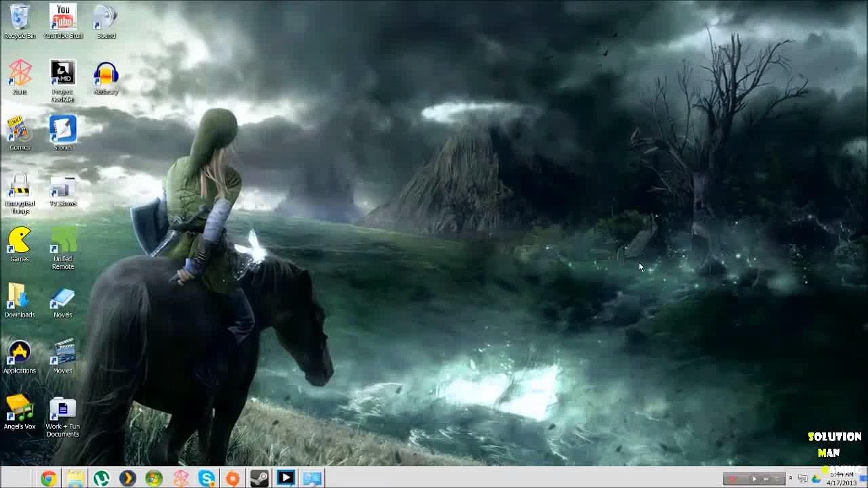Screen dimensions: 868x488
Task: Open the remote desktop taskbar icon
Action: [312, 479]
